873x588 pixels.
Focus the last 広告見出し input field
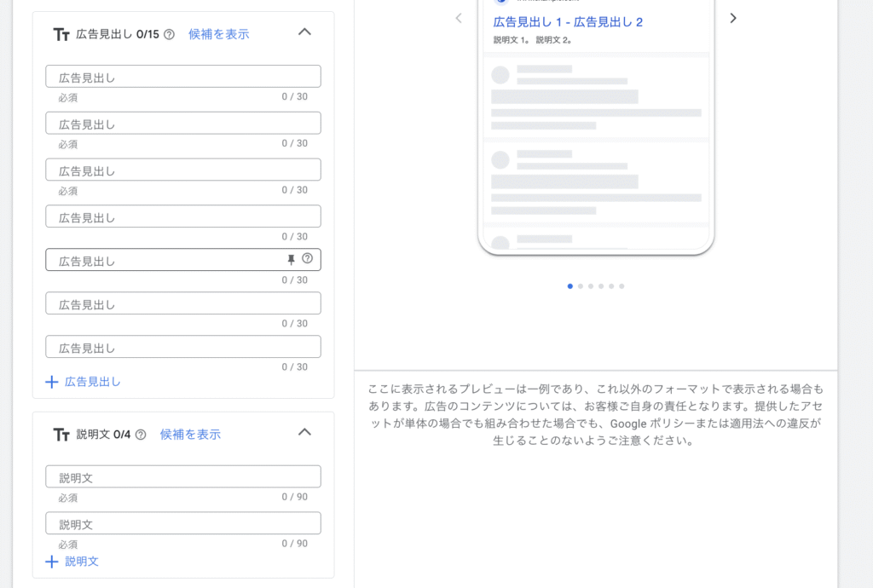(182, 347)
